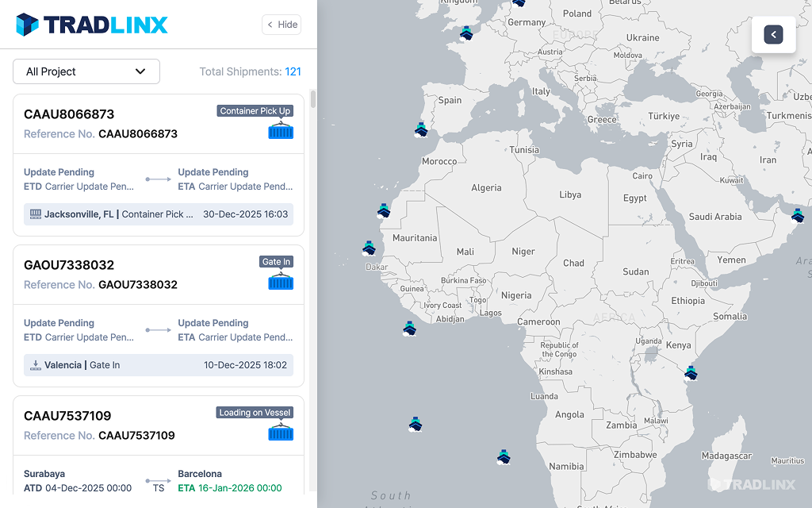Collapse the panel with the Hide button
This screenshot has height=508, width=812.
(x=281, y=25)
